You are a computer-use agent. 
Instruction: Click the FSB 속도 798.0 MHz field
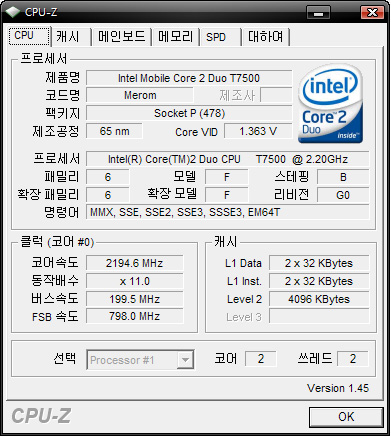135,316
